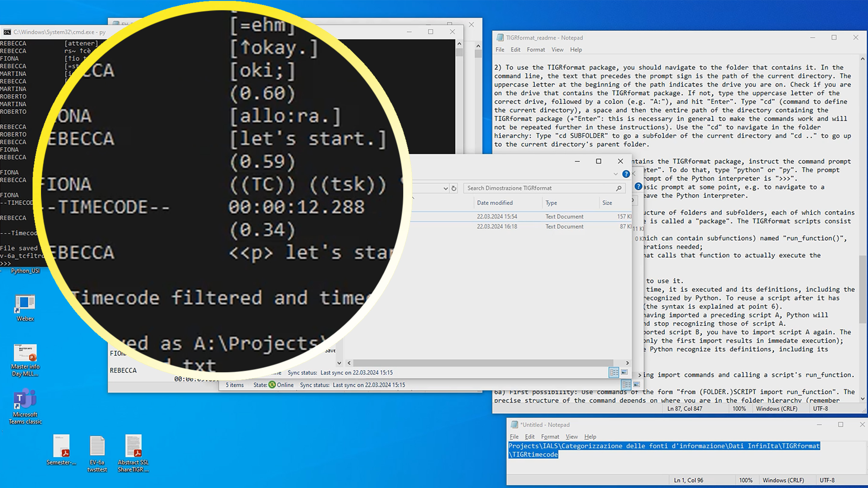Click the TIGRformat_readme Notepad title icon
The image size is (868, 488).
point(500,38)
